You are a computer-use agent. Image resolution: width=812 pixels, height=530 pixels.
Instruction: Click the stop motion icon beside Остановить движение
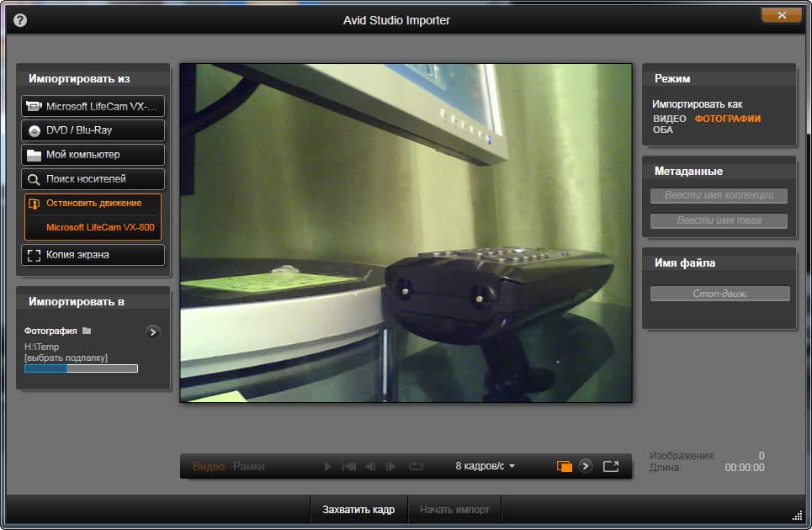pos(34,204)
